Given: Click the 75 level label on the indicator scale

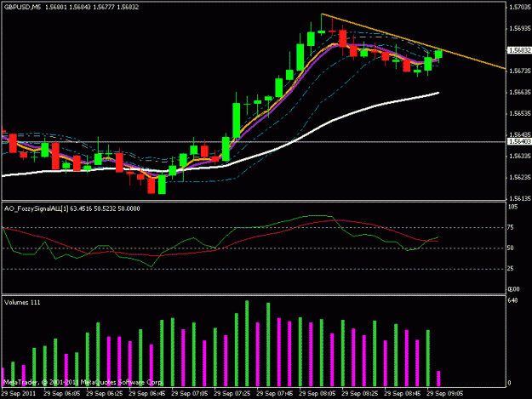Looking at the screenshot, I should 511,227.
